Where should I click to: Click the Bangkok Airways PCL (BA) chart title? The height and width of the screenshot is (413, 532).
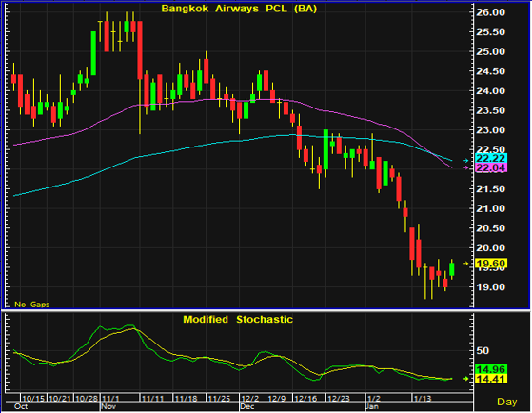point(239,9)
